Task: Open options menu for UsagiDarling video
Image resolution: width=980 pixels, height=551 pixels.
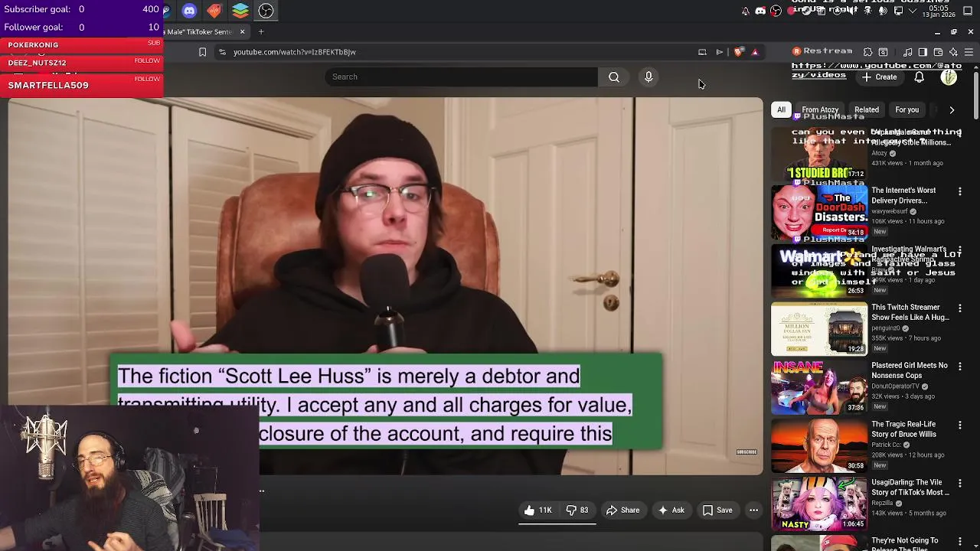Action: [959, 483]
